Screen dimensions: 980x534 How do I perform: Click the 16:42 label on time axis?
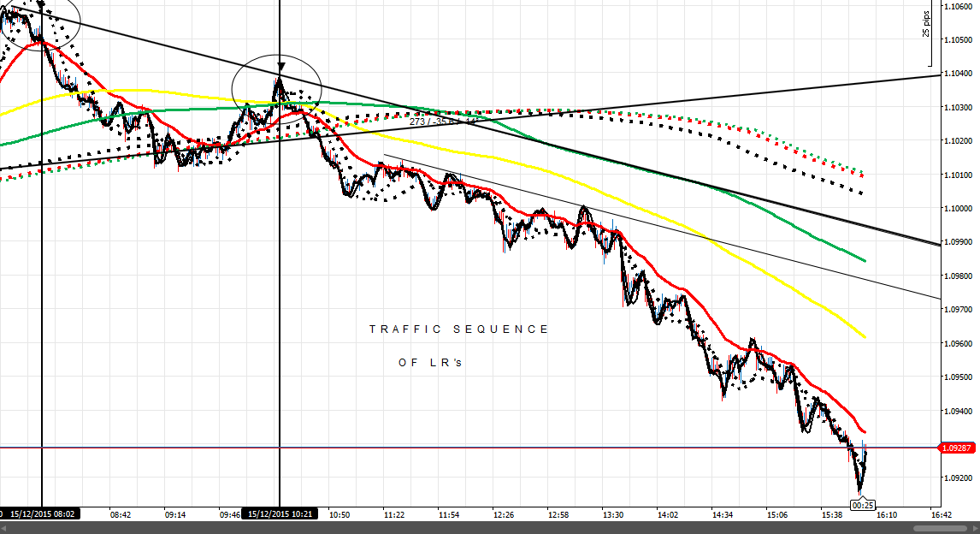tap(941, 515)
